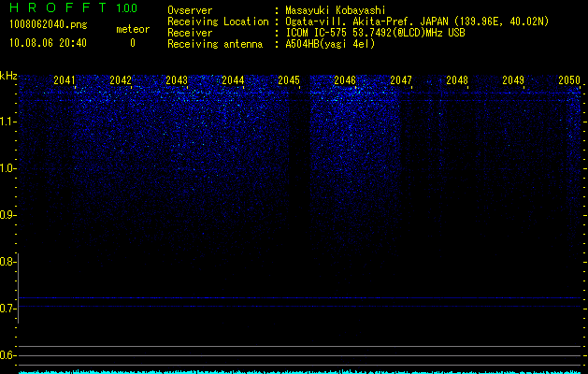Click the HROFFT 1.0.0 title text

pyautogui.click(x=73, y=7)
